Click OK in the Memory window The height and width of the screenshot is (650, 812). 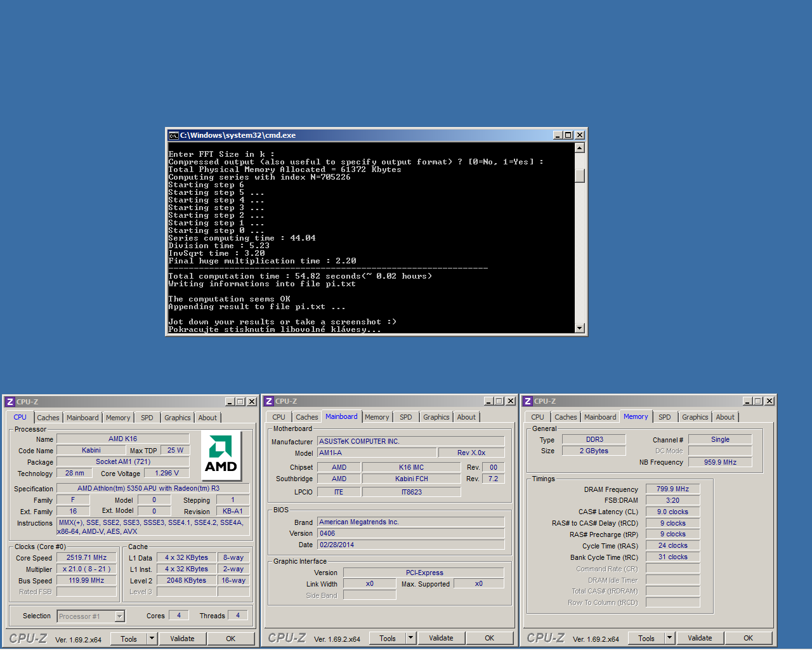point(749,638)
